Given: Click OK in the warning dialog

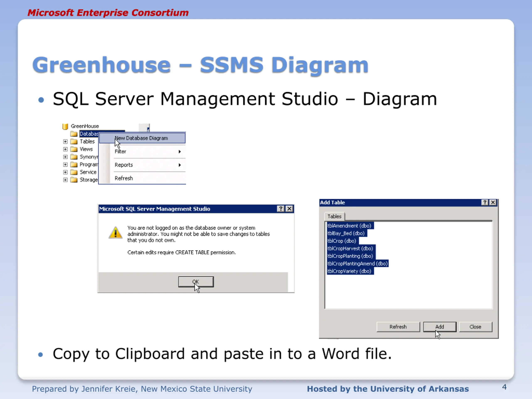Looking at the screenshot, I should 196,282.
